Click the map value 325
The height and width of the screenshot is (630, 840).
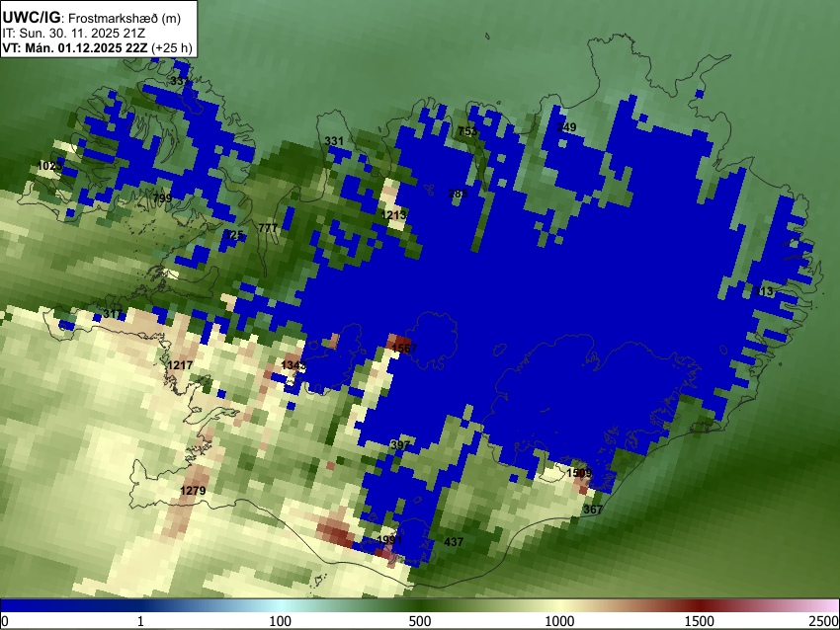(x=233, y=234)
